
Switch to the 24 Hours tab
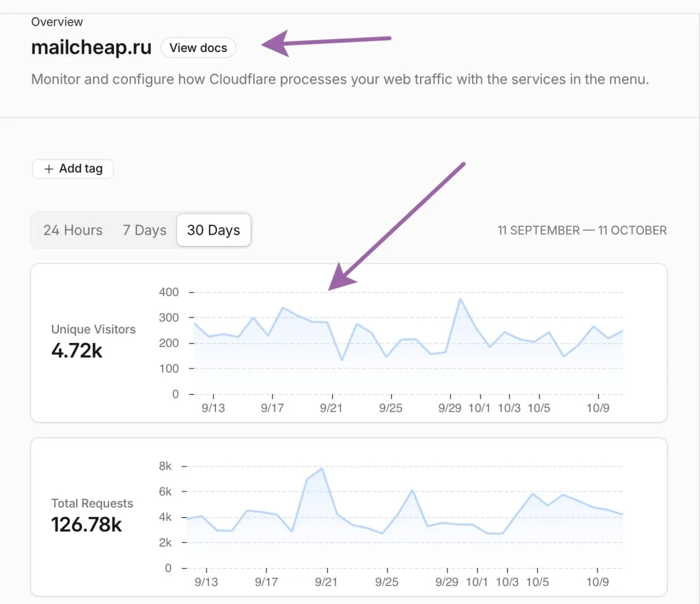pyautogui.click(x=73, y=230)
